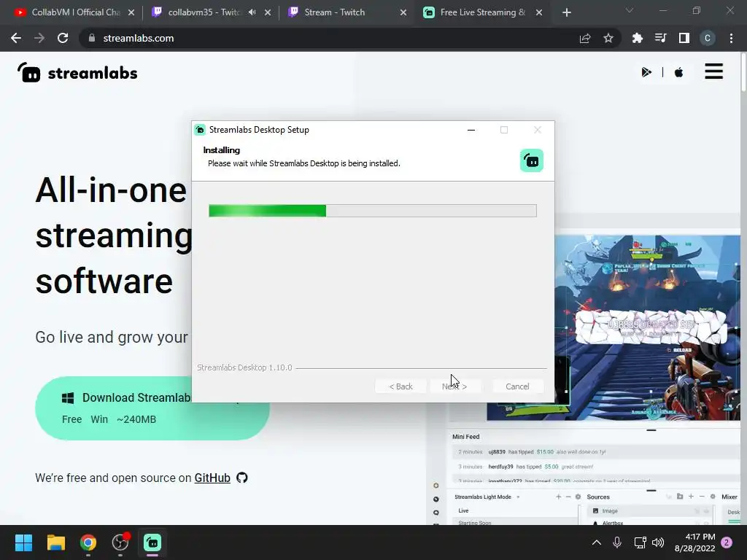Minimize the Streamlabs Desktop Setup window
Image resolution: width=747 pixels, height=560 pixels.
(471, 130)
